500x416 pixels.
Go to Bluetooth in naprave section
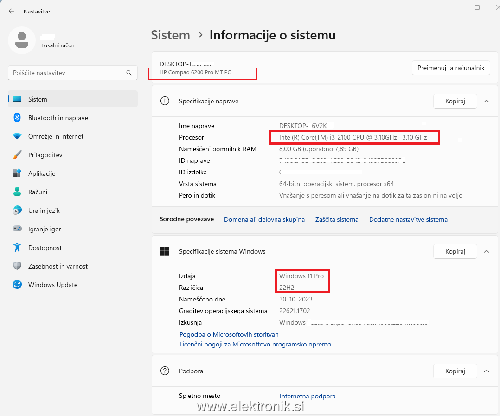tap(58, 118)
